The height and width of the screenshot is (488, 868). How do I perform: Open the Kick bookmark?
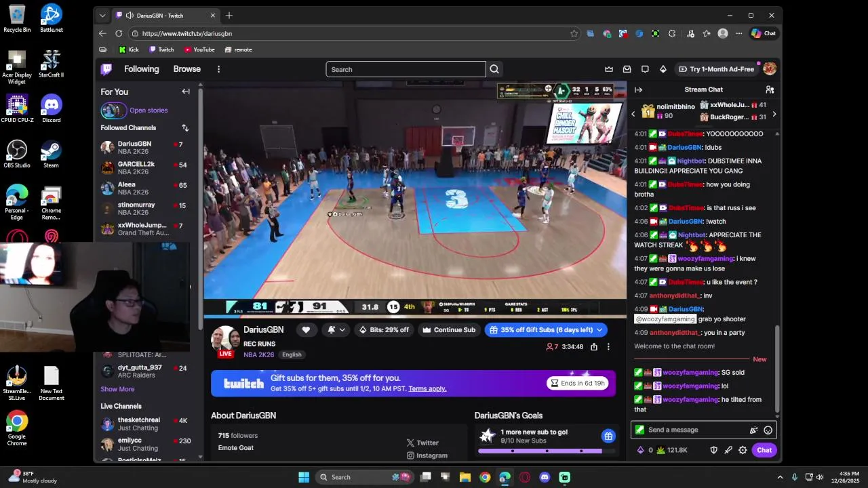coord(129,49)
